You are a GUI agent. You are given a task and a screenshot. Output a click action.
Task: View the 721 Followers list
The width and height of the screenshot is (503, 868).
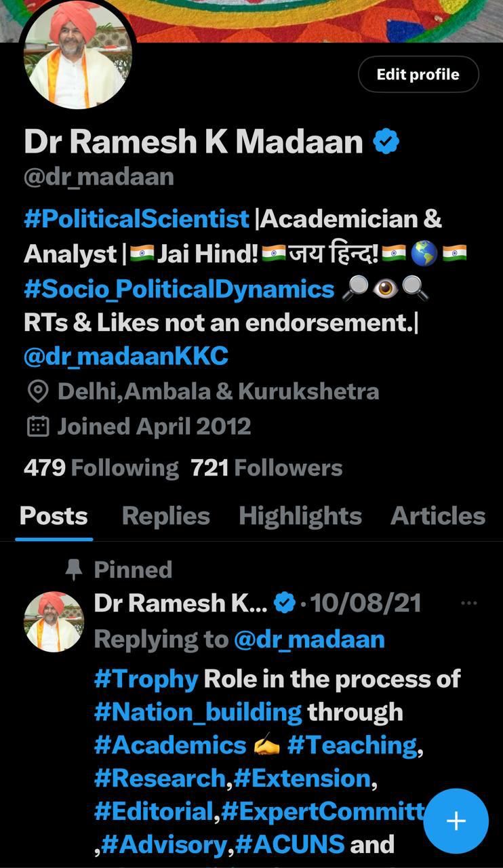click(x=266, y=468)
